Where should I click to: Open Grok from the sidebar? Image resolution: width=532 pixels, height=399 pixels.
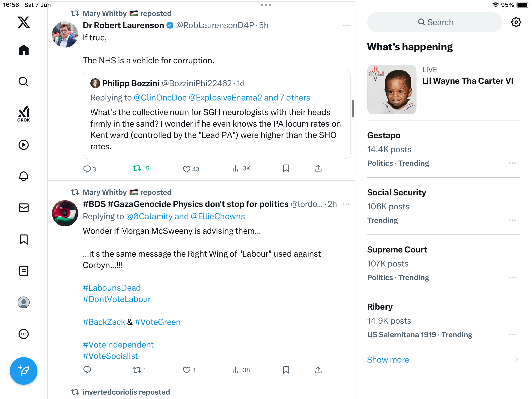pos(24,114)
